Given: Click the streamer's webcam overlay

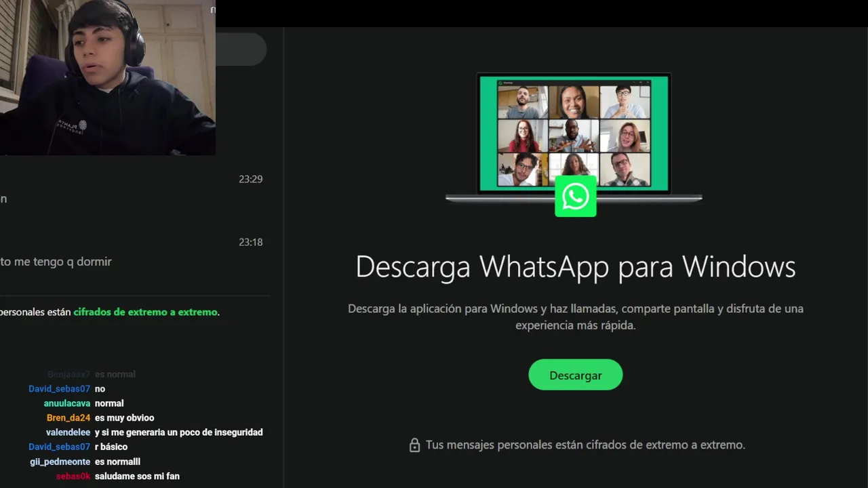Looking at the screenshot, I should pos(108,77).
